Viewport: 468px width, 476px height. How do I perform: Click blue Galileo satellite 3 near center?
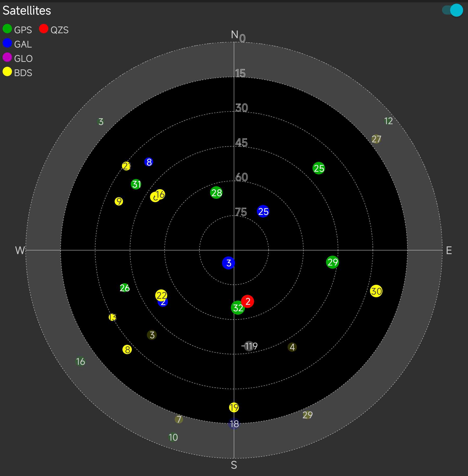point(229,263)
